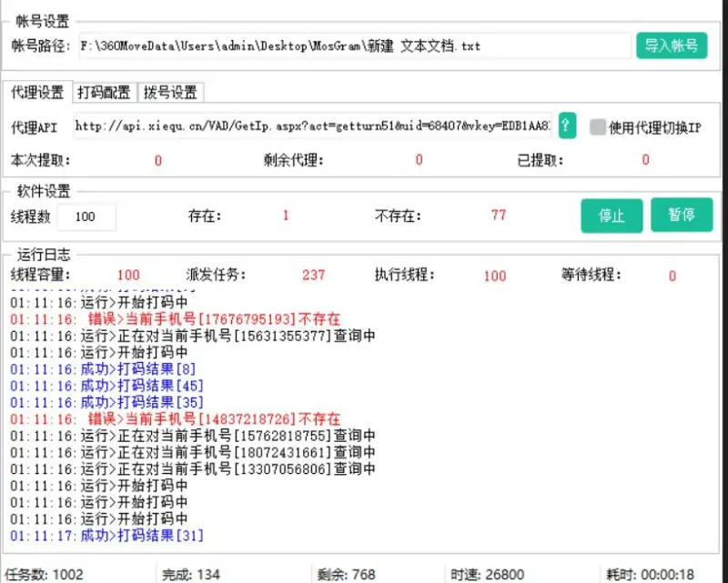
Task: Select the 拨号设置 tab
Action: 170,93
